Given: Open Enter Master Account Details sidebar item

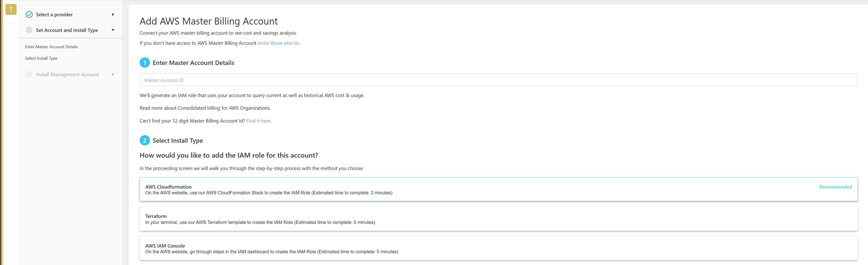Looking at the screenshot, I should (x=51, y=47).
